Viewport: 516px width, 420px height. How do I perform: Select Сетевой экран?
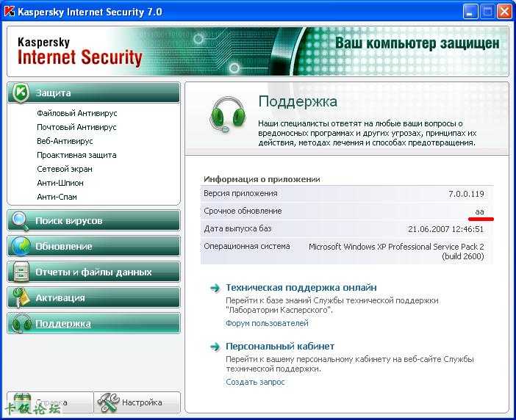click(x=65, y=169)
